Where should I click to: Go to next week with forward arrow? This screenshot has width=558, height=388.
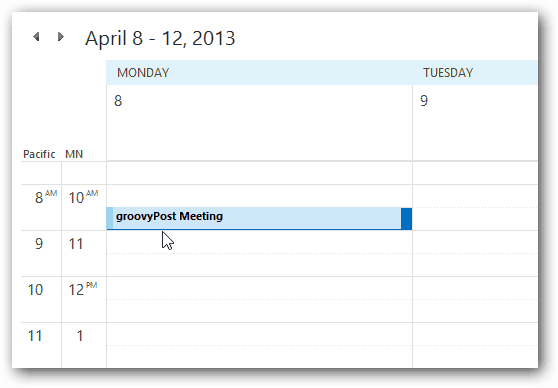click(x=61, y=37)
